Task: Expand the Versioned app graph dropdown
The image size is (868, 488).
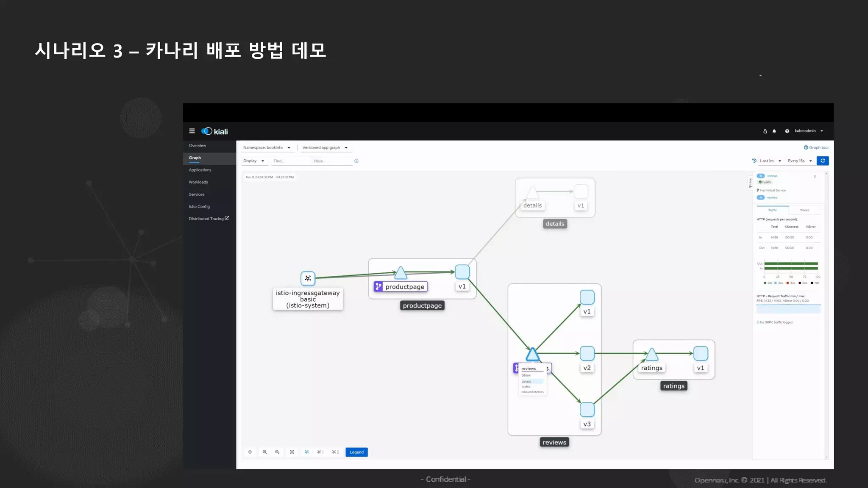Action: pos(325,148)
